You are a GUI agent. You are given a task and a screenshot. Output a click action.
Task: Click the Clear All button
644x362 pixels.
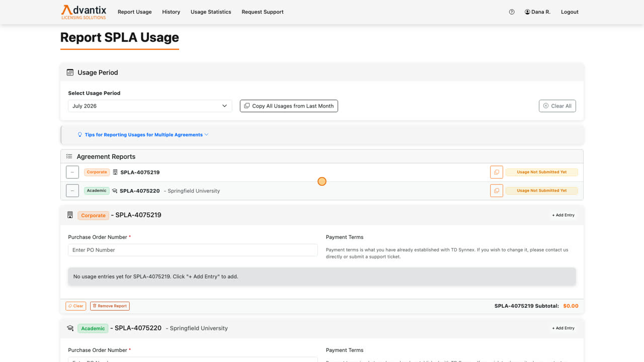click(557, 106)
